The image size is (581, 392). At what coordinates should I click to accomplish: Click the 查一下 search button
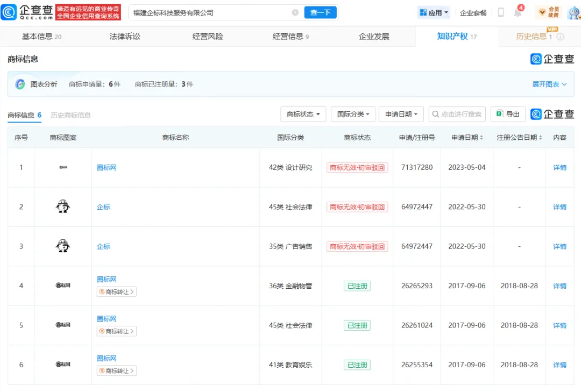[x=321, y=12]
